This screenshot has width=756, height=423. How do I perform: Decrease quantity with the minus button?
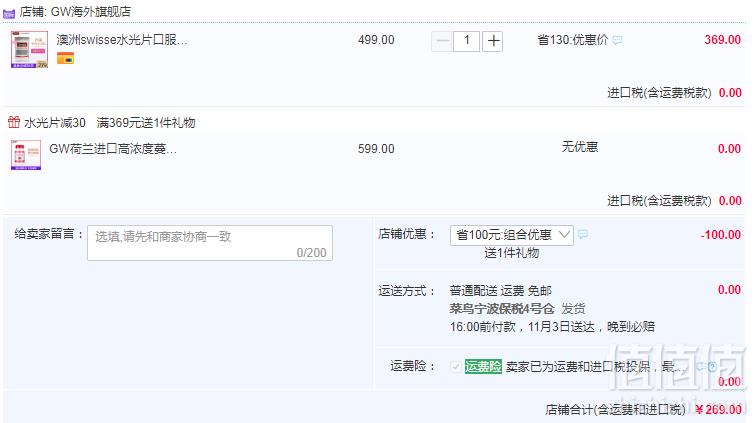[x=441, y=41]
